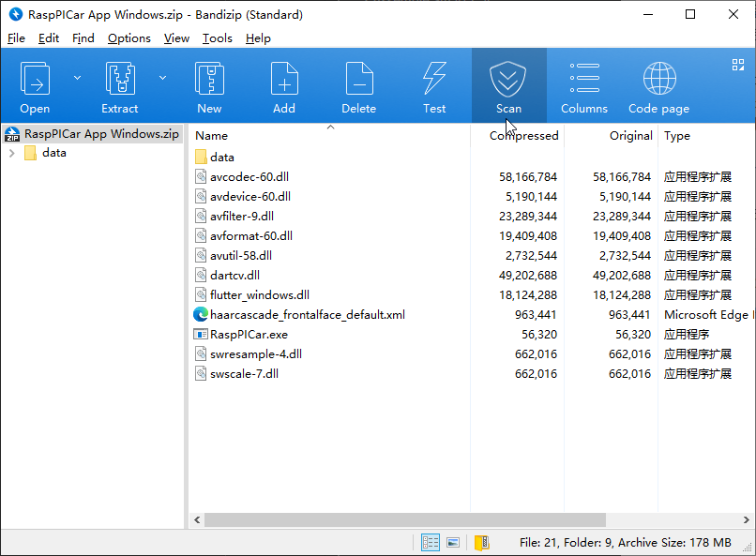Viewport: 756px width, 556px height.
Task: Click horizontal scrollbar right arrow
Action: point(746,519)
